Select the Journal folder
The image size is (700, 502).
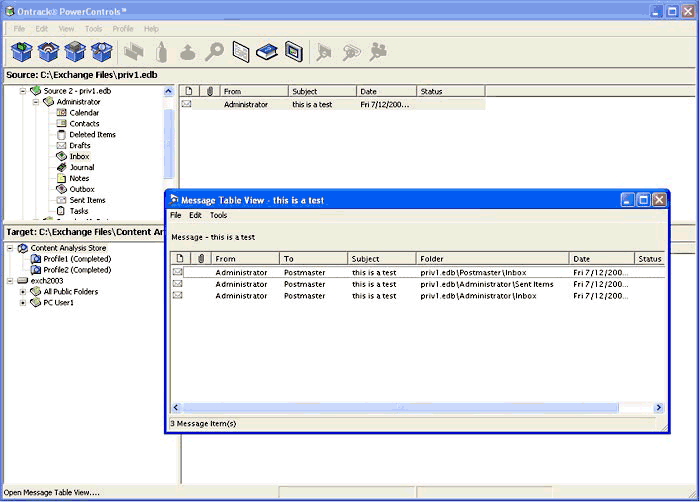point(82,167)
